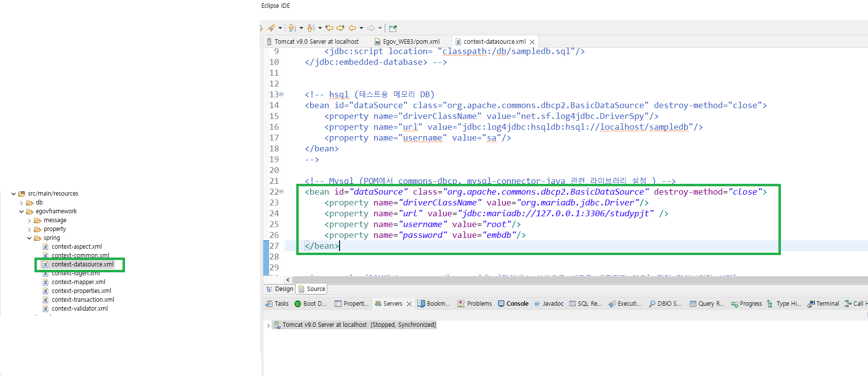Open context-datasource.xml in tree
This screenshot has width=868, height=376.
pyautogui.click(x=78, y=264)
